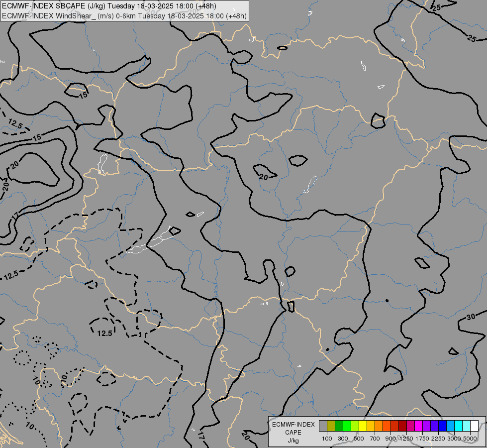The height and width of the screenshot is (448, 487).
Task: Click the SBCAPE title line at top
Action: click(109, 6)
